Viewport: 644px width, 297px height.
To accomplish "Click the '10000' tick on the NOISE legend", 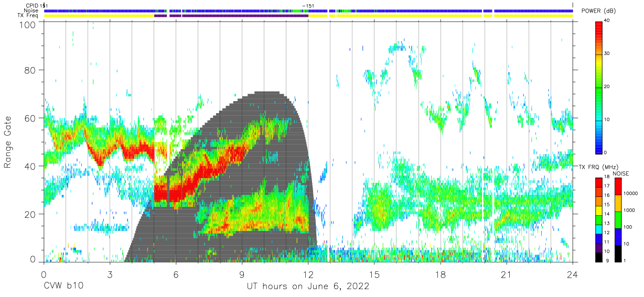I will click(x=630, y=194).
